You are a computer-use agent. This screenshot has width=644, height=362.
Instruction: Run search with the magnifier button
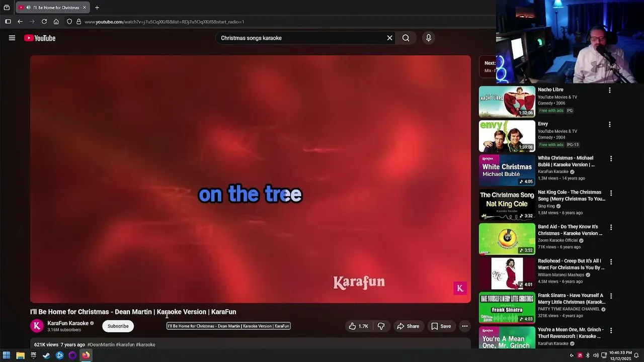coord(406,38)
